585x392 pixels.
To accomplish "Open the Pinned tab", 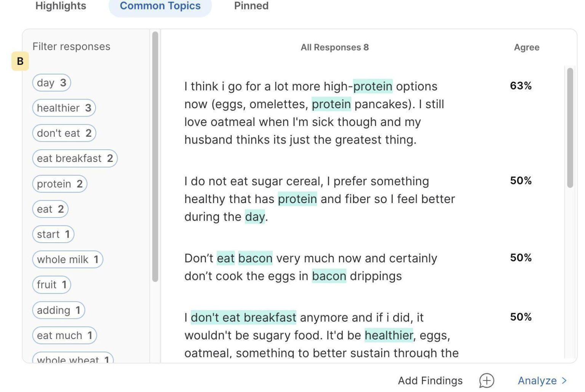I will click(251, 6).
